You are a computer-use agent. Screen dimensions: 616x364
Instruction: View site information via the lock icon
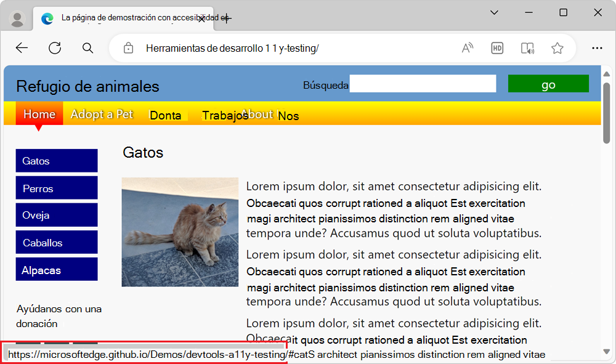128,47
